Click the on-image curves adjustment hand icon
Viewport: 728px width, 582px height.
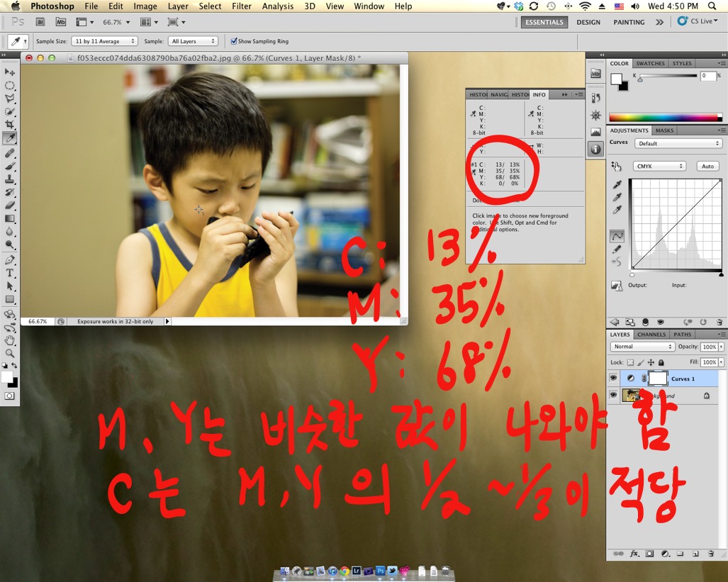click(x=616, y=166)
